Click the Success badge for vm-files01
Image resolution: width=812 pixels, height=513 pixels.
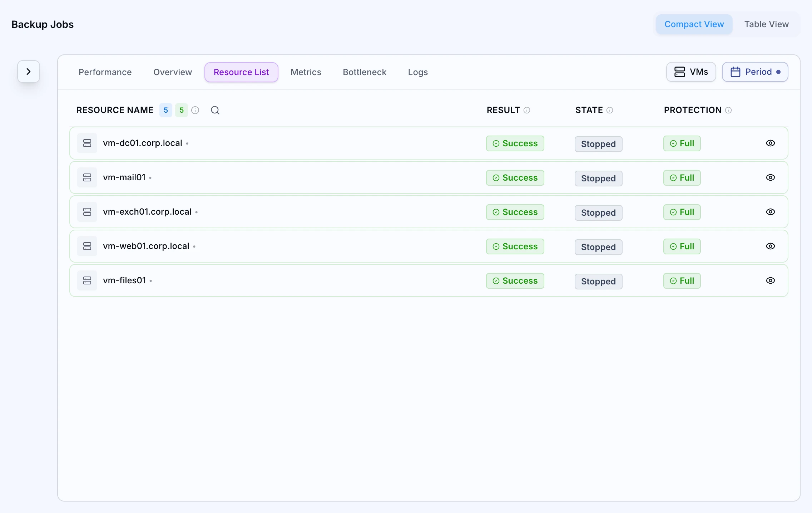click(515, 281)
